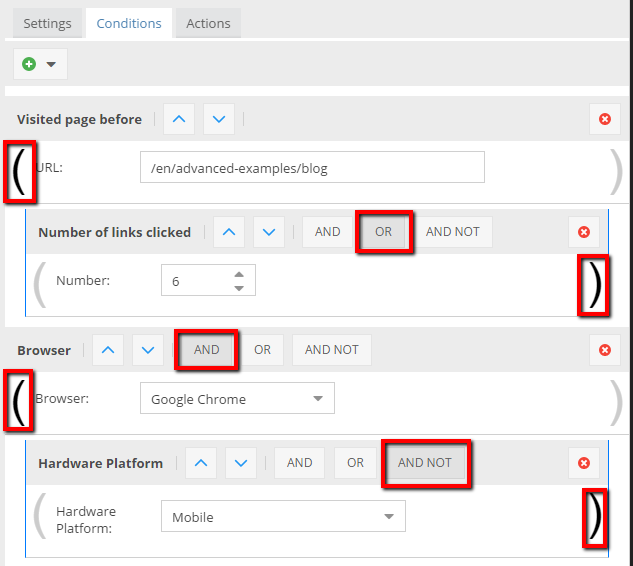The width and height of the screenshot is (633, 566).
Task: Delete the Hardware Platform condition
Action: click(x=584, y=463)
